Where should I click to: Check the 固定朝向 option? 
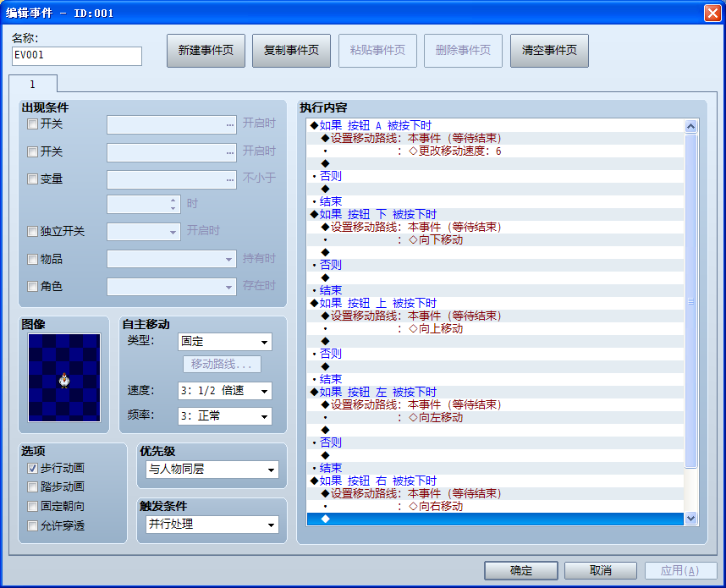32,507
